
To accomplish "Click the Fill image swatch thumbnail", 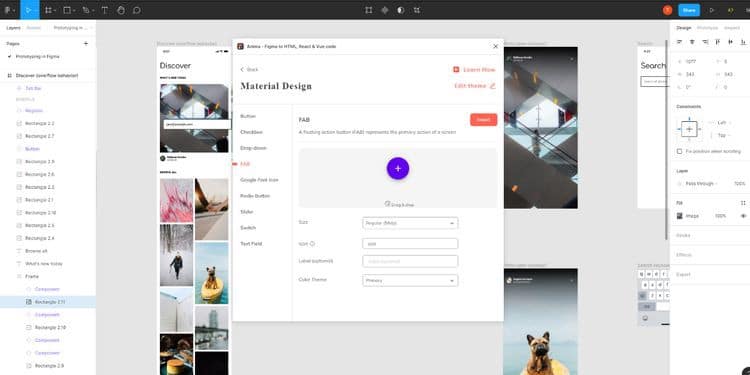I will [680, 216].
